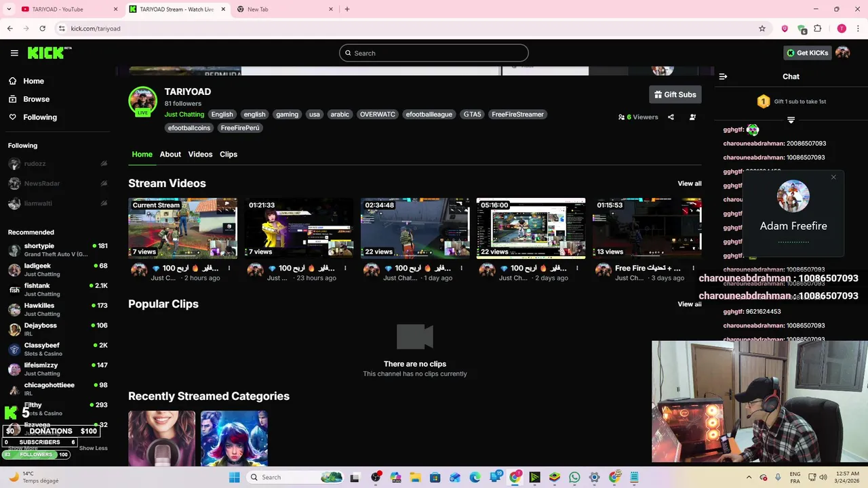Open the Chrome tab search dropdown
Image resolution: width=868 pixels, height=488 pixels.
9,9
